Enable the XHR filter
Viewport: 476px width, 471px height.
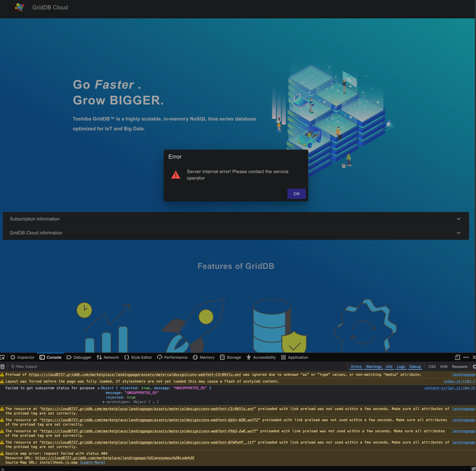pyautogui.click(x=444, y=367)
